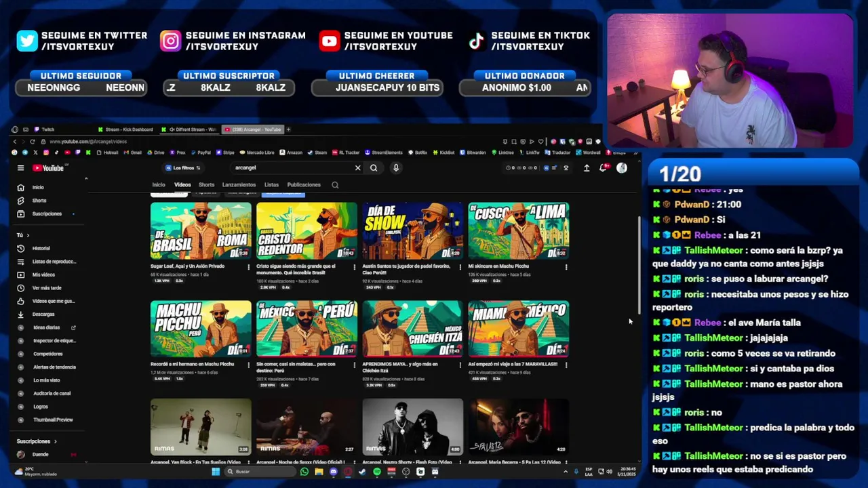The width and height of the screenshot is (868, 488).
Task: Open Steam from the taskbar
Action: [362, 472]
